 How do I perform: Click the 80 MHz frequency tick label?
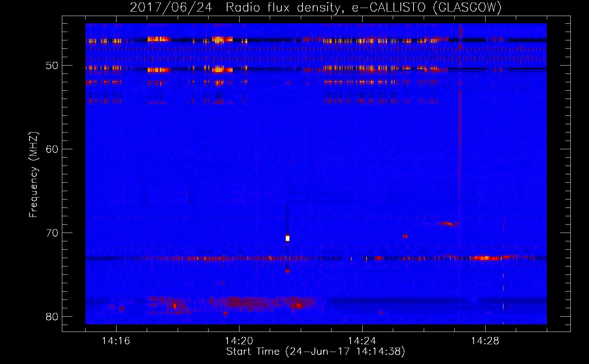point(52,317)
